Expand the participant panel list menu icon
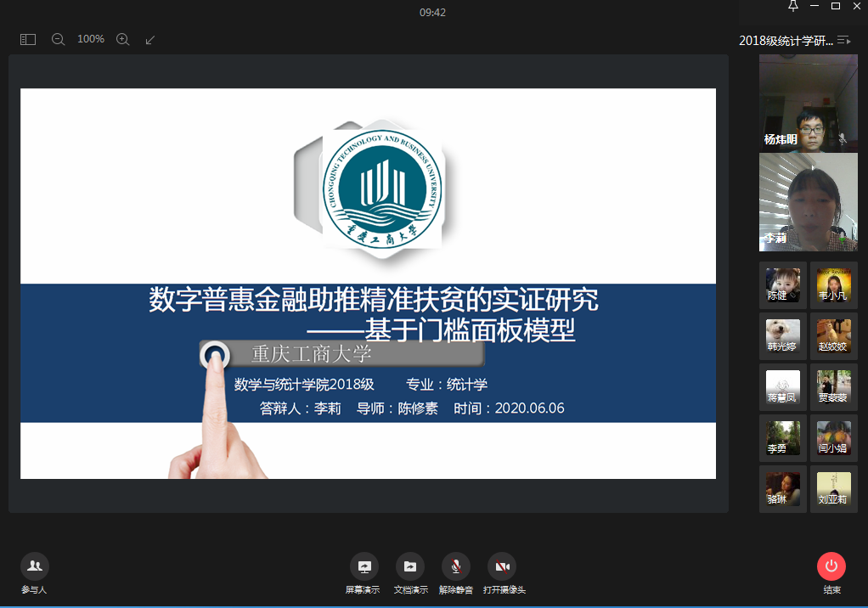This screenshot has width=868, height=608. point(843,40)
